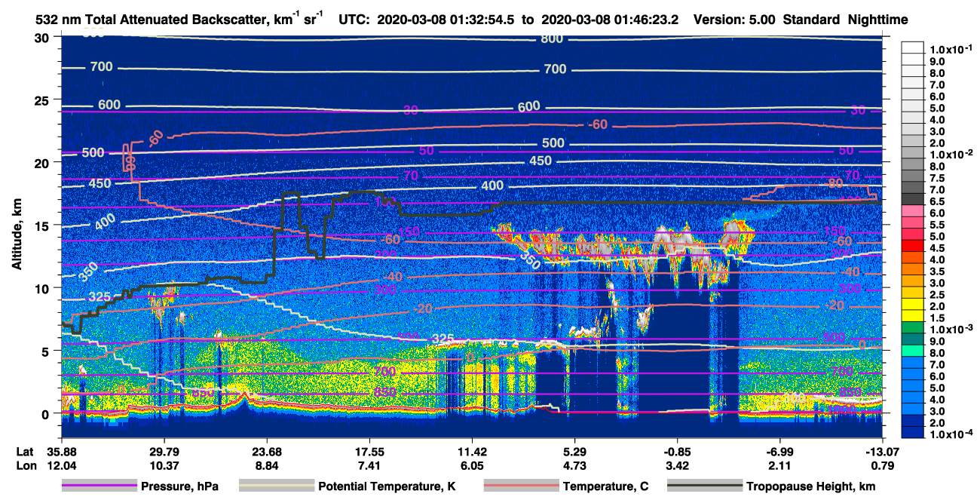Click the latitude value -6.99
The image size is (980, 503).
point(779,451)
